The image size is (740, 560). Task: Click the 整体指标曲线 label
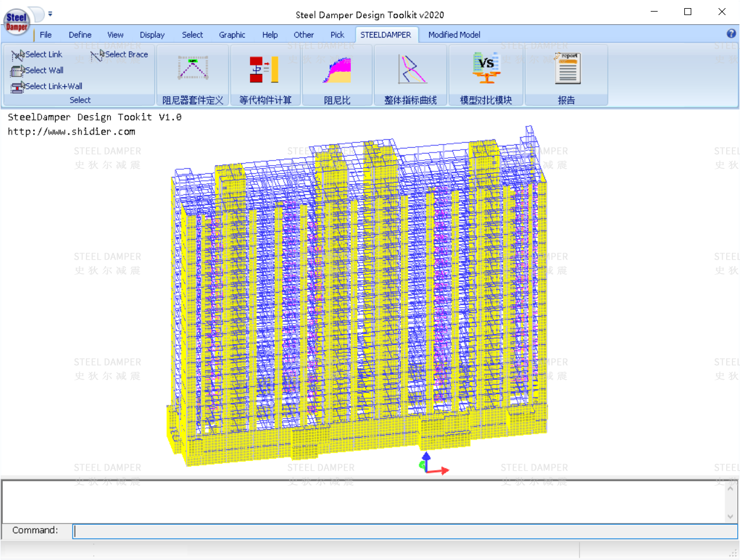coord(411,100)
